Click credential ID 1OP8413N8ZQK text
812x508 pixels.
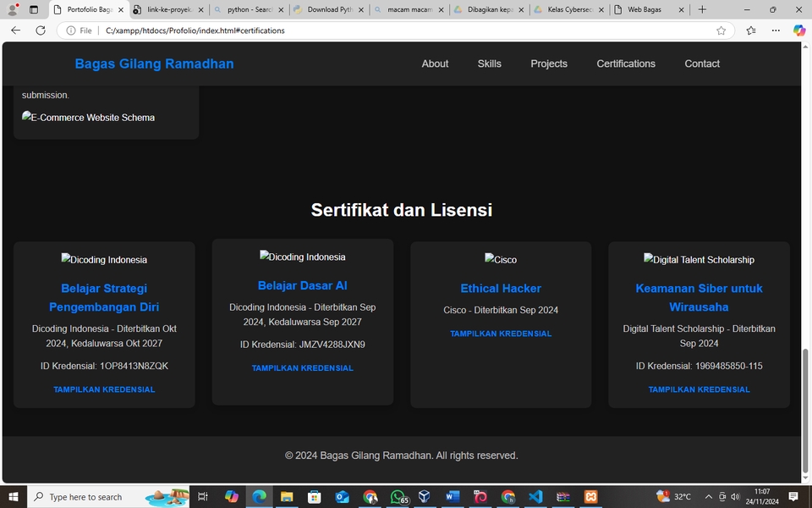(104, 366)
